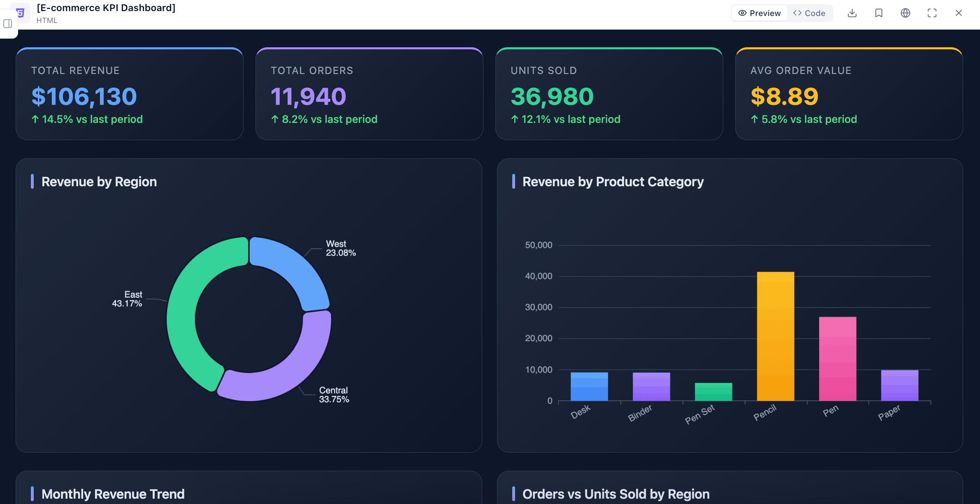Click the HTML file type icon

coord(21,13)
